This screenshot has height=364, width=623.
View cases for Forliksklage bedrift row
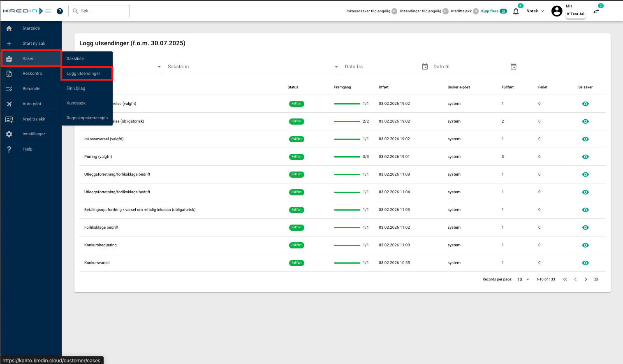tap(585, 227)
